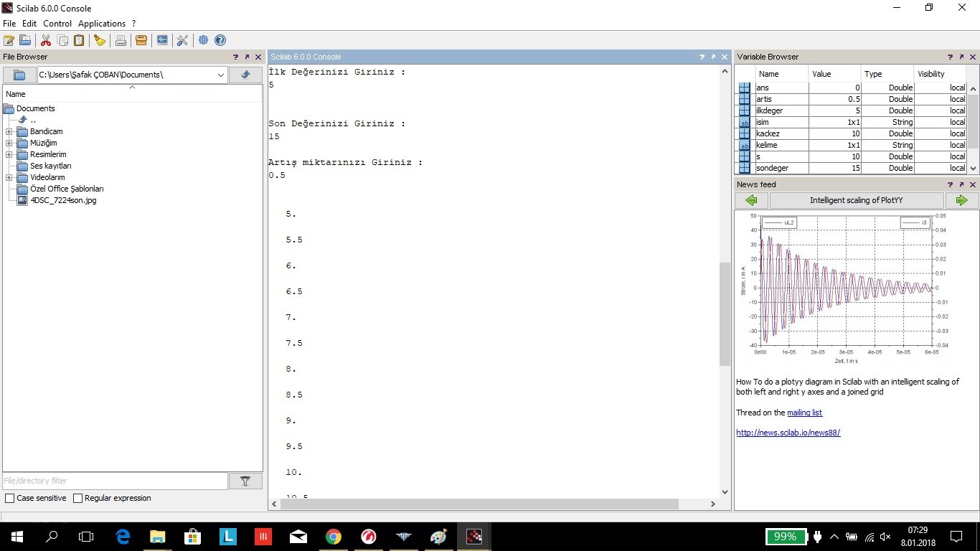The image size is (980, 551).
Task: Click the Copy toolbar icon
Action: pyautogui.click(x=62, y=40)
